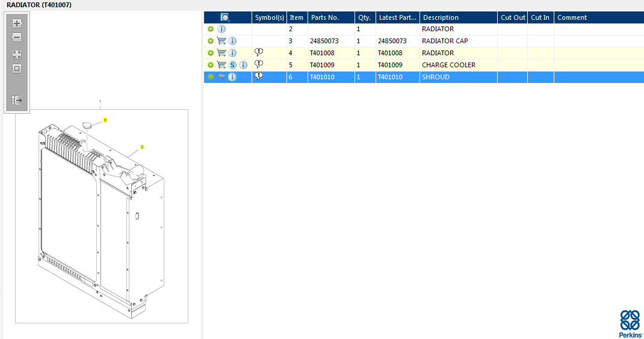Open info icon for T401008 RADIATOR
The image size is (644, 339).
point(232,53)
